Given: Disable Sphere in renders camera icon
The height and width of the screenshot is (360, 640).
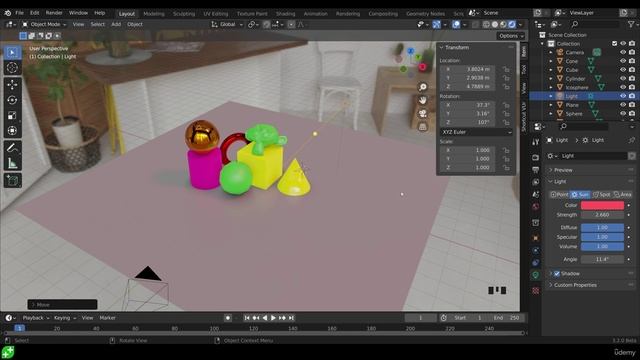Looking at the screenshot, I should point(632,113).
